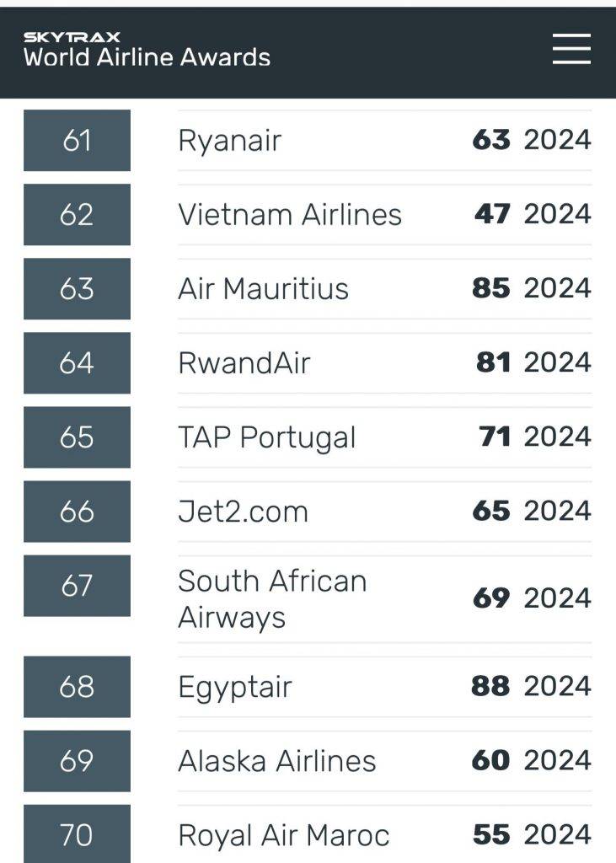Click the Jet2.com airline name

(243, 512)
